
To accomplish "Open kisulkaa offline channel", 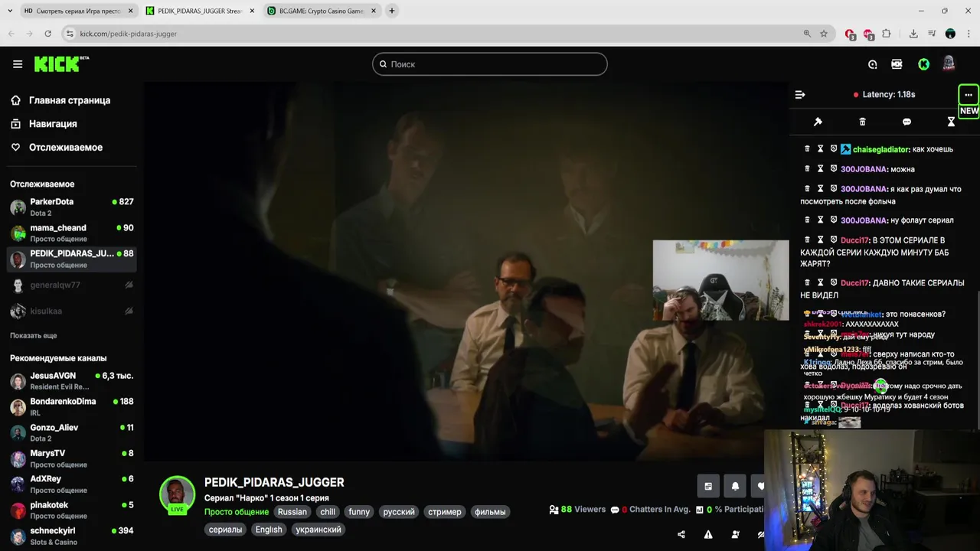I will 72,311.
